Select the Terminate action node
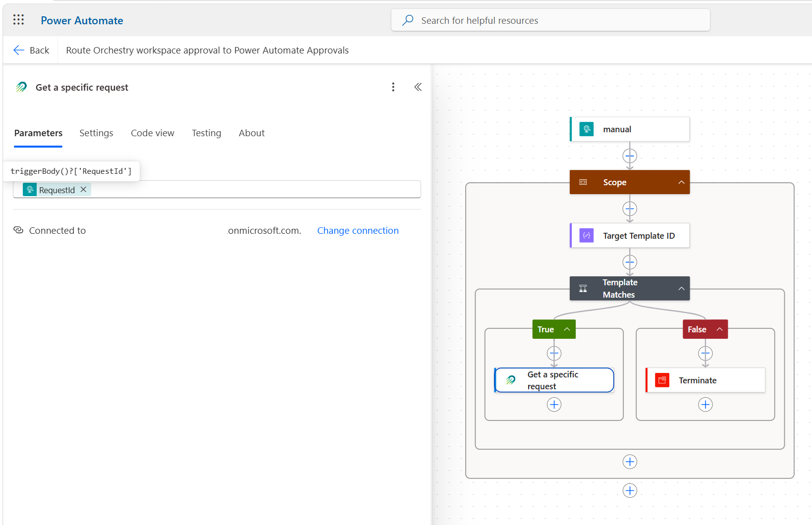Viewport: 812px width, 525px height. click(705, 380)
